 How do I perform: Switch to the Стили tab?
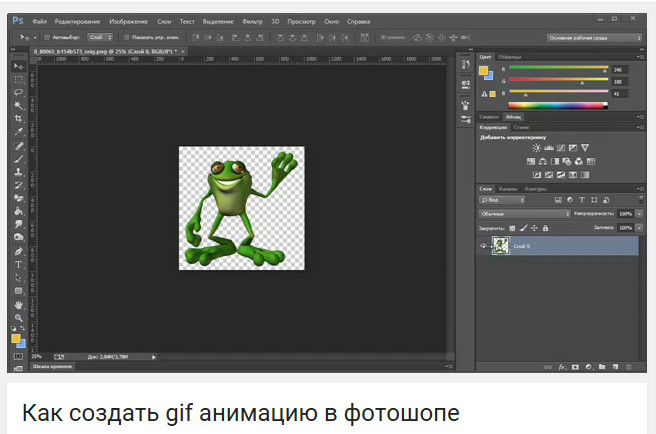click(x=521, y=127)
